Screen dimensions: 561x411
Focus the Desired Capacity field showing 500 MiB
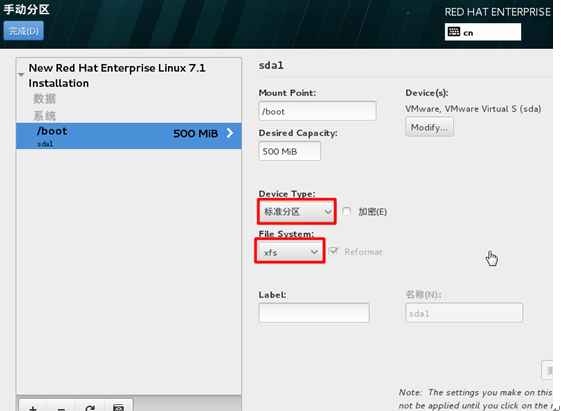289,151
